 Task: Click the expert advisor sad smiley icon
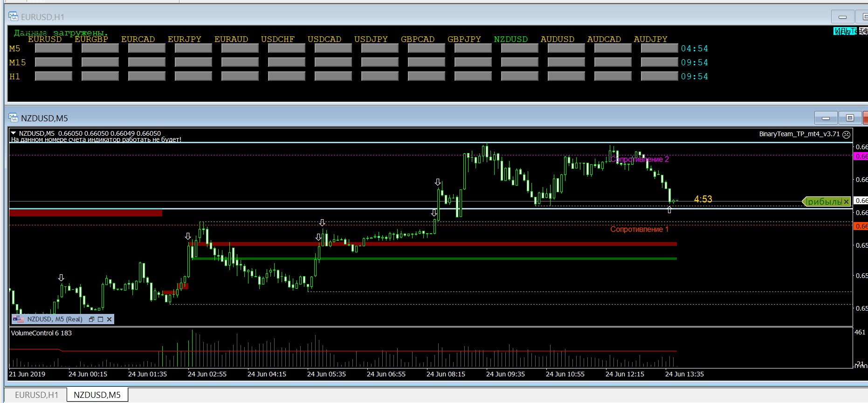click(x=847, y=134)
